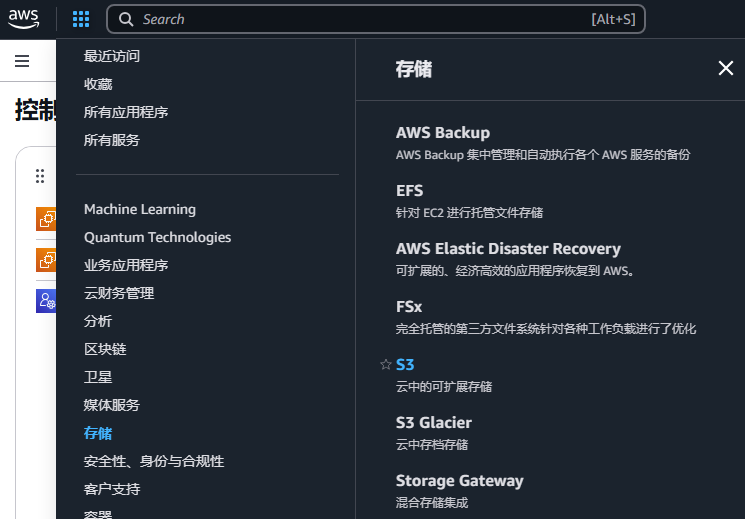Open AWS Elastic Disaster Recovery link
745x519 pixels.
(x=508, y=249)
